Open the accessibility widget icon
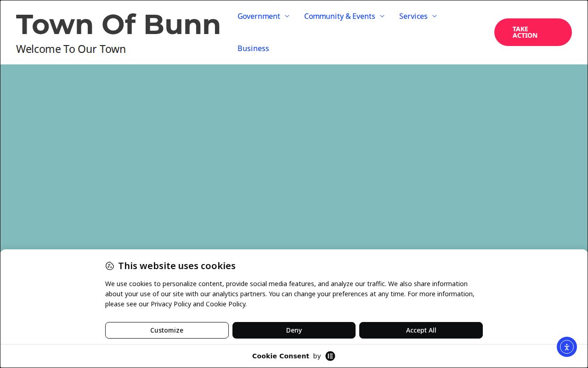 [x=567, y=347]
